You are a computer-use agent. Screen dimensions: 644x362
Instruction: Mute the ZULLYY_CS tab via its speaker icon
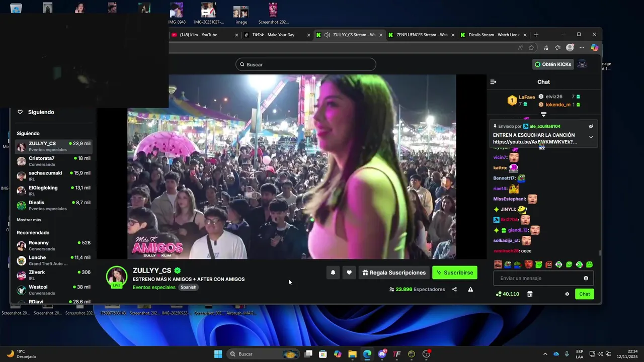point(327,35)
